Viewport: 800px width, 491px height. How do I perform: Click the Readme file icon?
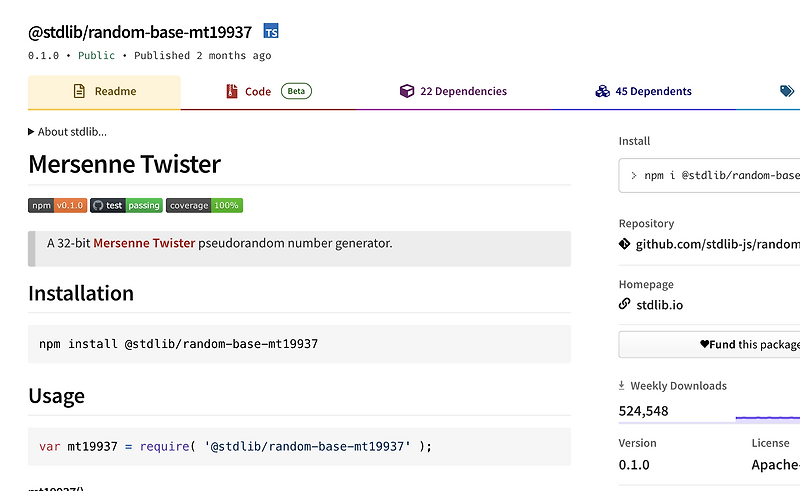(79, 91)
